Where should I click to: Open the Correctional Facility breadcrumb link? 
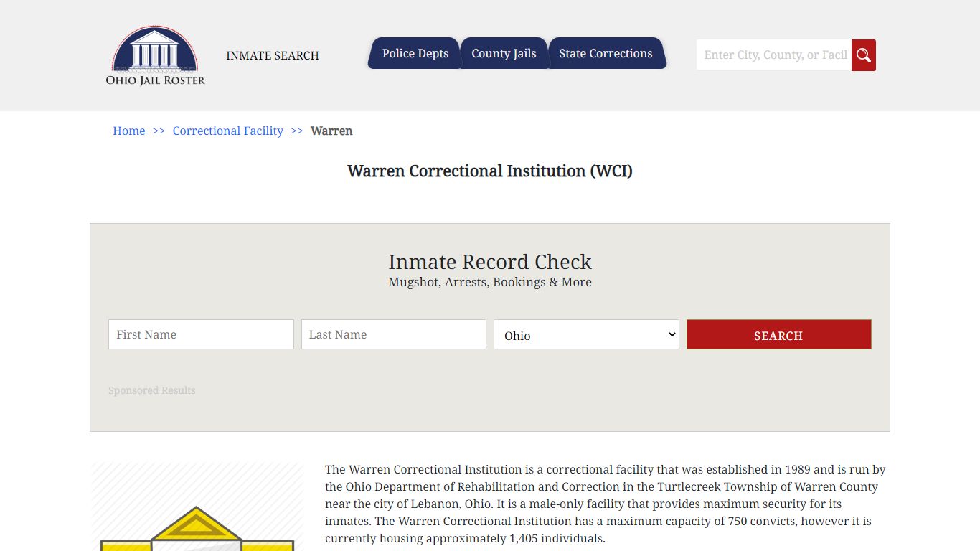227,131
